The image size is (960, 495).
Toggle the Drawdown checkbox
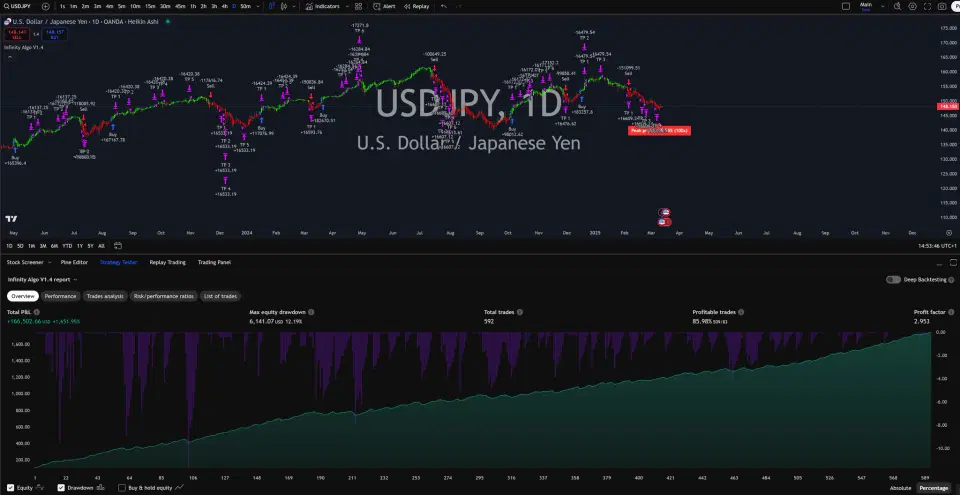click(x=61, y=488)
